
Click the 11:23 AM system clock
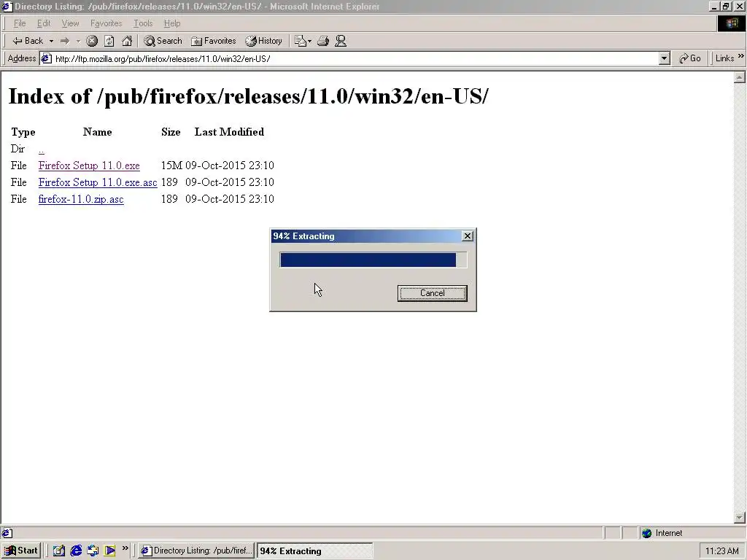click(721, 551)
